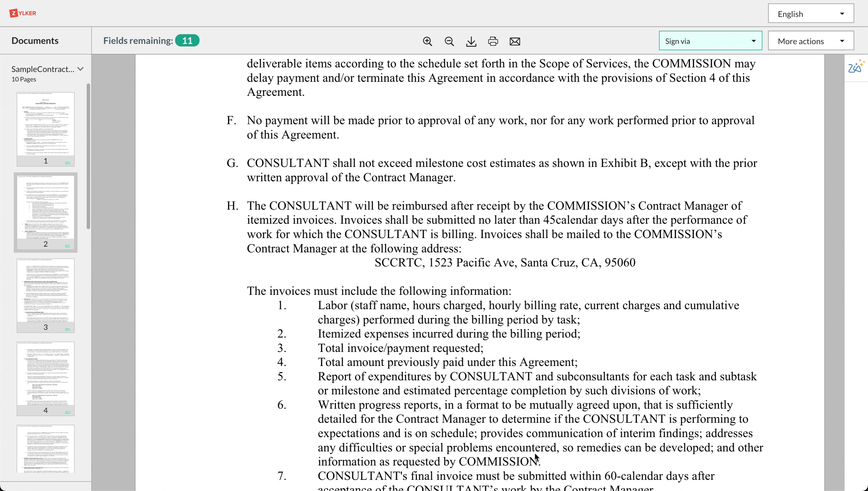Image resolution: width=868 pixels, height=491 pixels.
Task: Click the Fields remaining 11 badge
Action: 187,40
